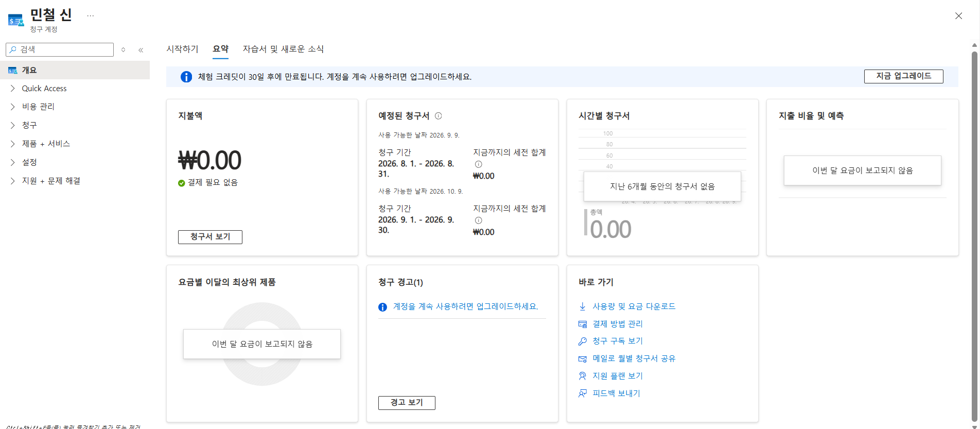This screenshot has height=429, width=980.
Task: Click the info icon under the first 지금까지의 세전 합계
Action: click(x=478, y=164)
